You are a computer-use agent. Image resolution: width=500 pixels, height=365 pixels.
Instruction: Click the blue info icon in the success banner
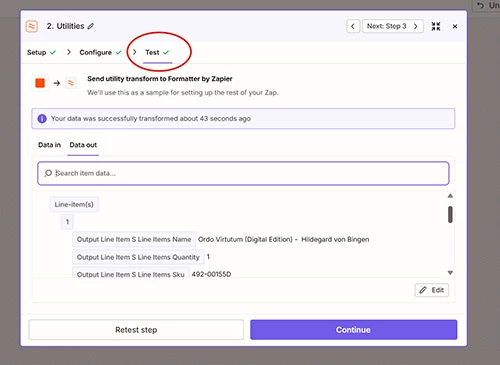(42, 119)
